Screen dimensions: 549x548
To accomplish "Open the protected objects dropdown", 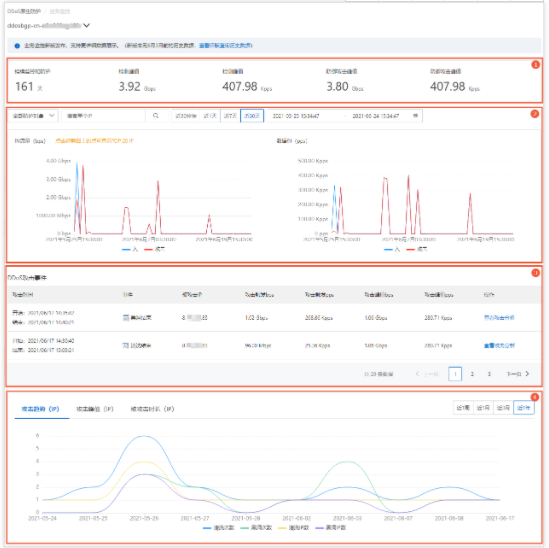I will tap(33, 116).
